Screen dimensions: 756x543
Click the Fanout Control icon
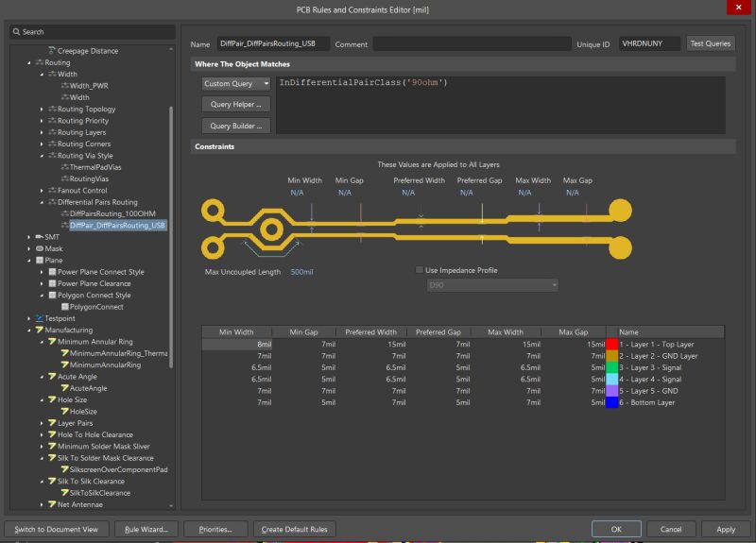point(52,191)
